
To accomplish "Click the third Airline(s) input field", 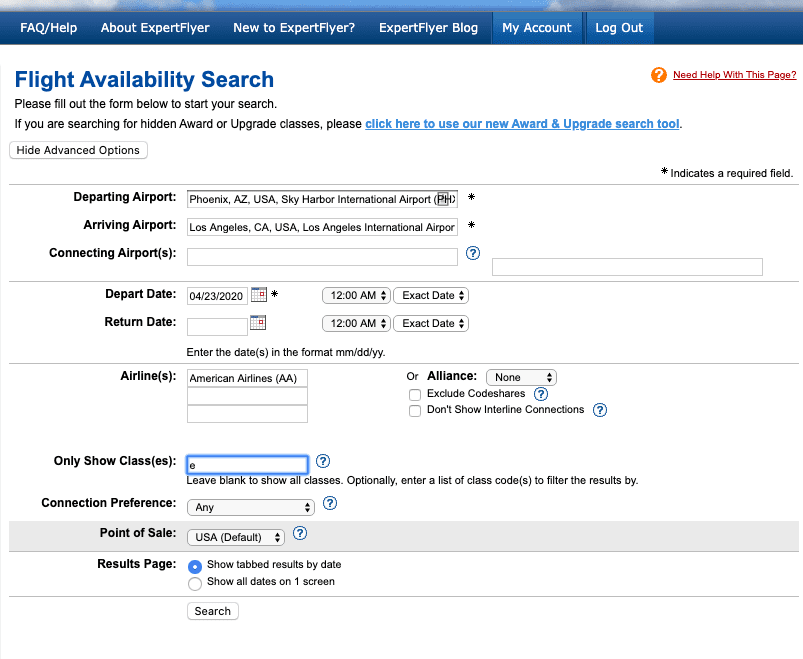I will click(x=247, y=414).
